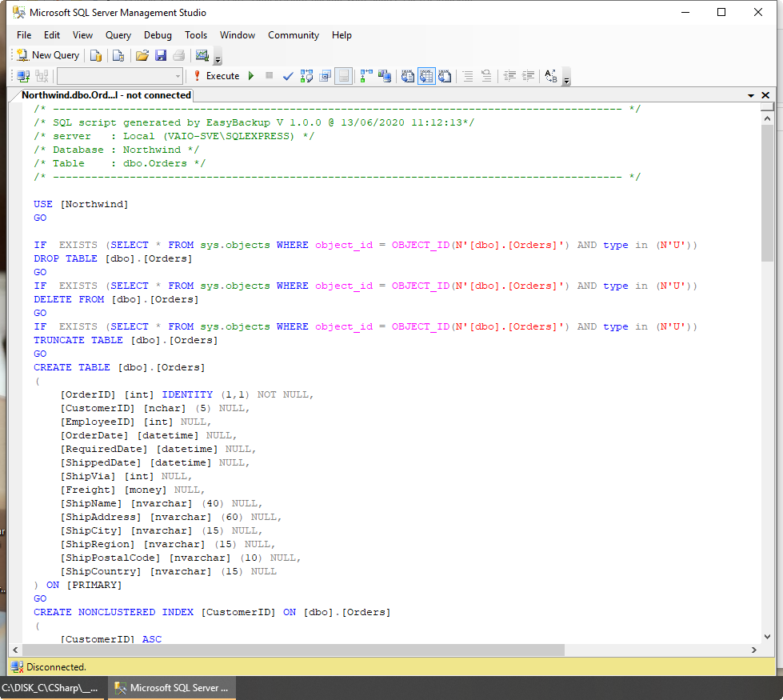Click the vertical scrollbar down arrow
This screenshot has height=700, width=783.
point(767,637)
